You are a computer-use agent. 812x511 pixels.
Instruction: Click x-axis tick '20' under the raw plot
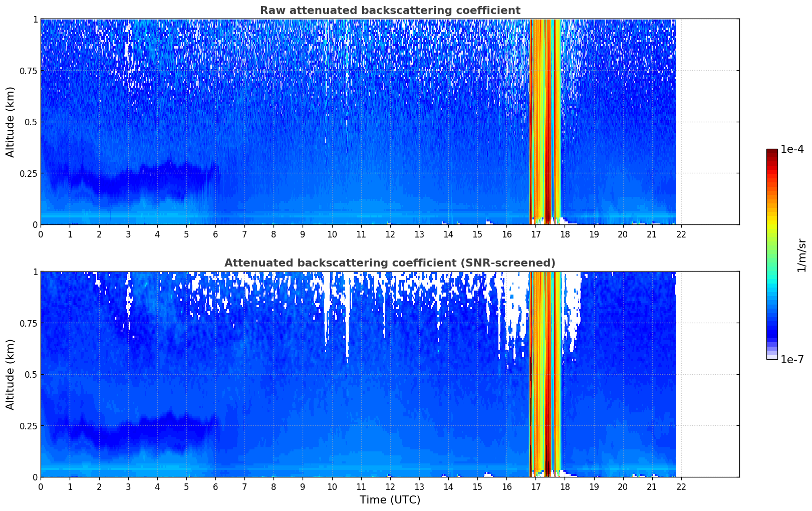click(x=623, y=234)
